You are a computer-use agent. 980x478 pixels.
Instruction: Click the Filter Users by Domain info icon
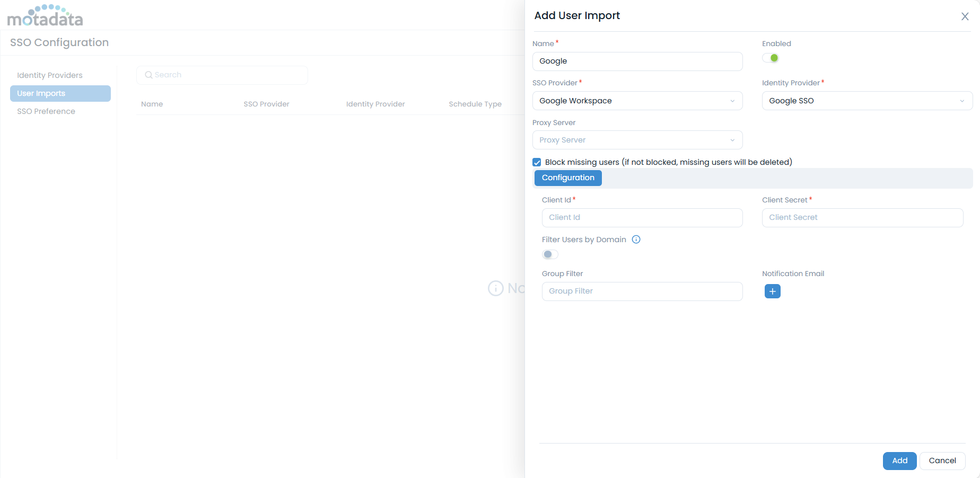pos(636,240)
